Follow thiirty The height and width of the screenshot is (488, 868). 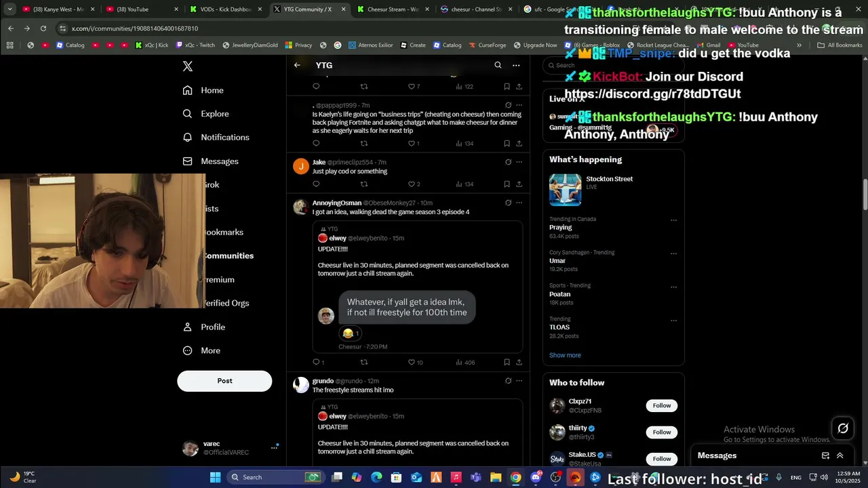click(x=662, y=432)
